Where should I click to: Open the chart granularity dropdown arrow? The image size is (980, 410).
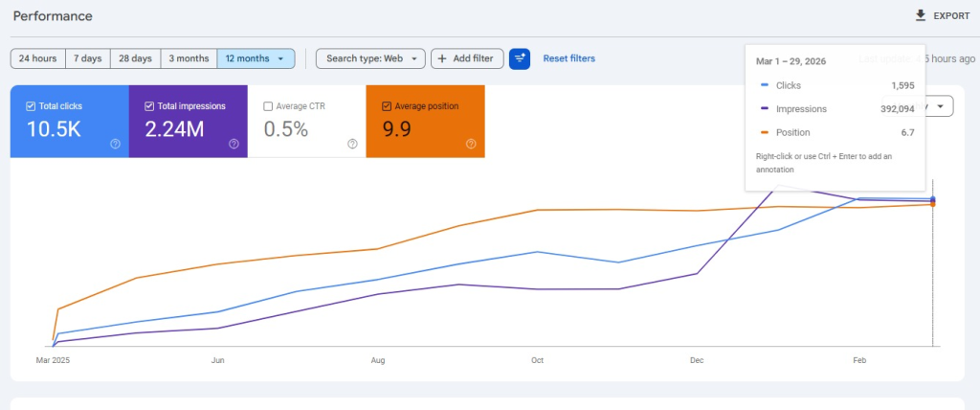[x=941, y=106]
